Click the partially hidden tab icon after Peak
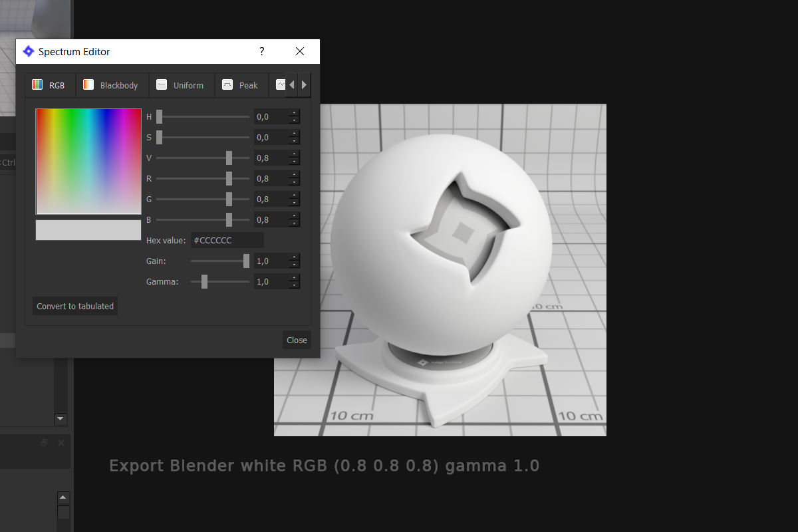Viewport: 798px width, 532px height. pos(280,85)
